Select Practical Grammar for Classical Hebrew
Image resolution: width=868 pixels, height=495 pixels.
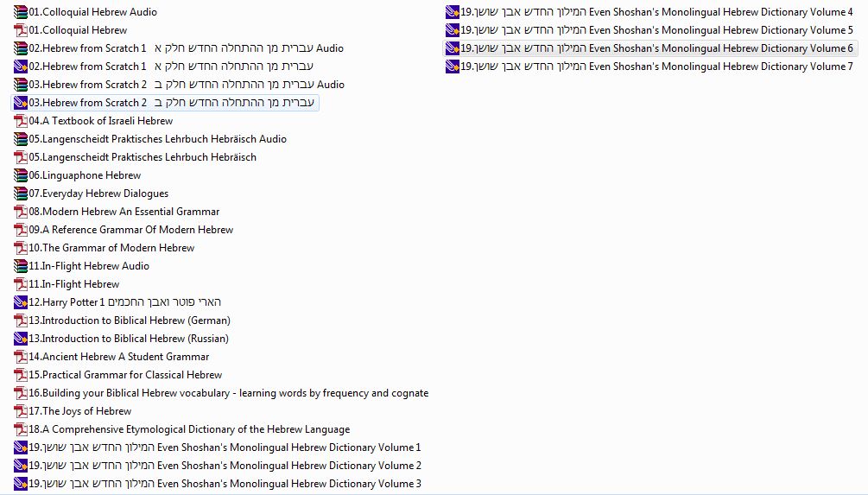tap(125, 375)
